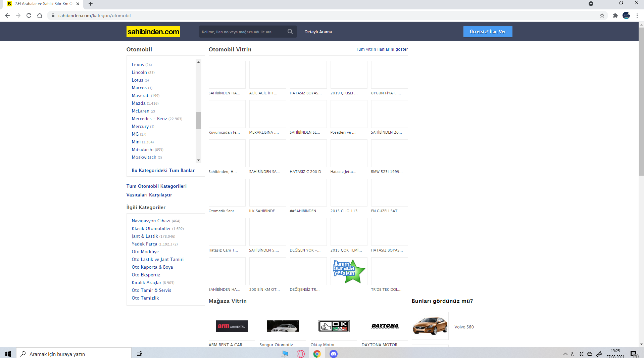Open the Volvo S60 text link
The image size is (644, 358).
464,327
